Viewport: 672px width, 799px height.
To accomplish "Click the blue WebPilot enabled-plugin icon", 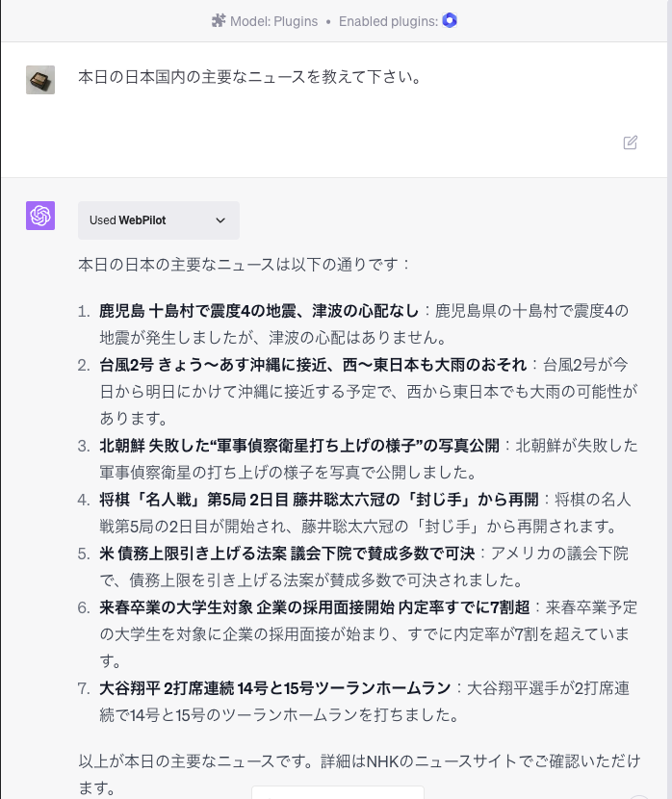I will point(450,20).
